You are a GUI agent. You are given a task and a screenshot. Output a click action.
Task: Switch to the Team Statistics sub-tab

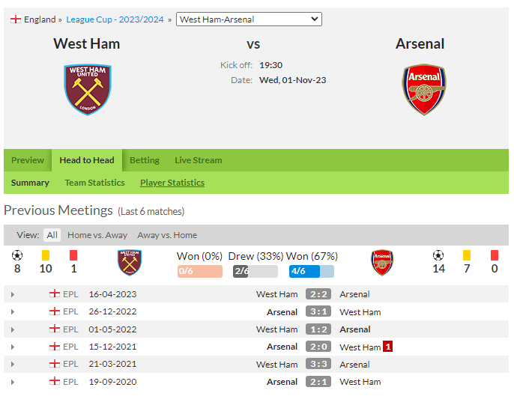click(94, 183)
